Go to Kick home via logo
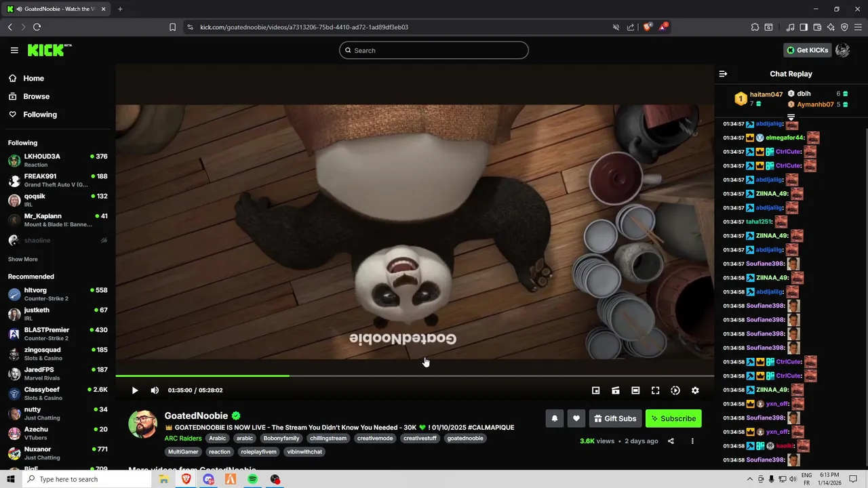Image resolution: width=868 pixels, height=488 pixels. tap(50, 50)
